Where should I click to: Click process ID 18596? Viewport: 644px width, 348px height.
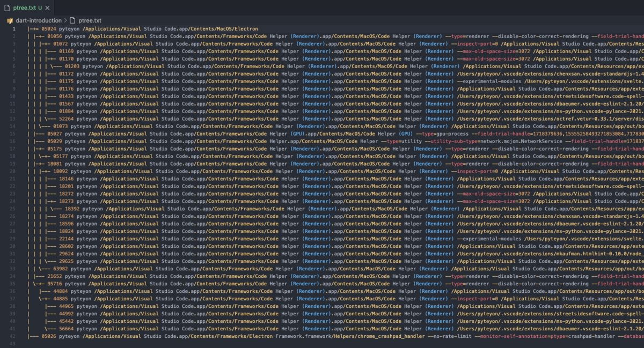67,224
